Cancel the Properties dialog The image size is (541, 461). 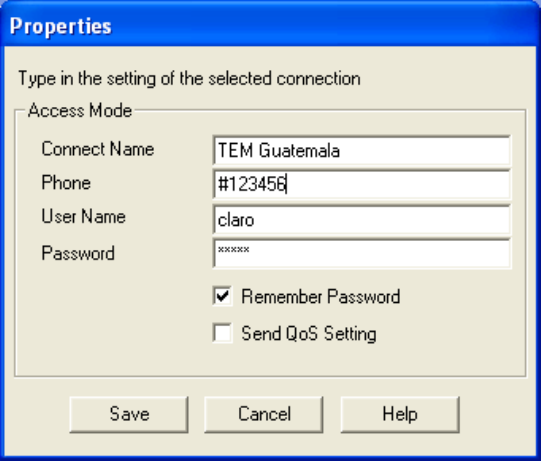point(264,414)
